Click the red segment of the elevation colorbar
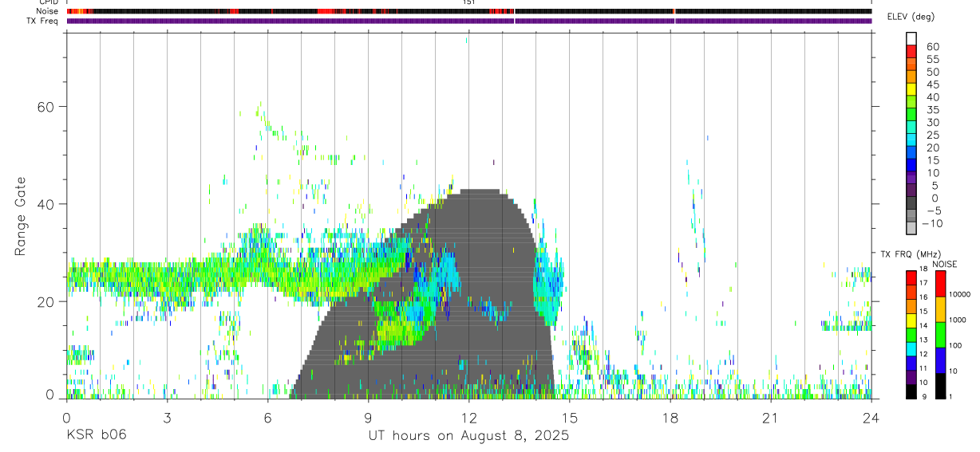Image resolution: width=980 pixels, height=452 pixels. (x=911, y=51)
